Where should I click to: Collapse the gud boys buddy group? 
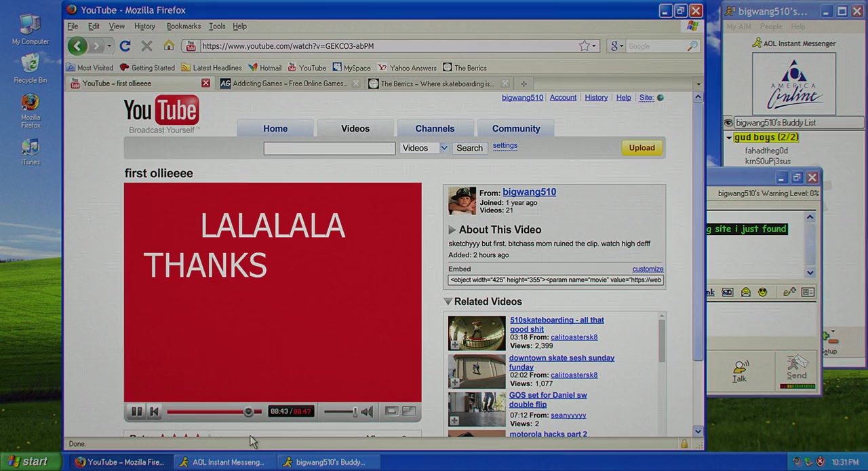(729, 138)
